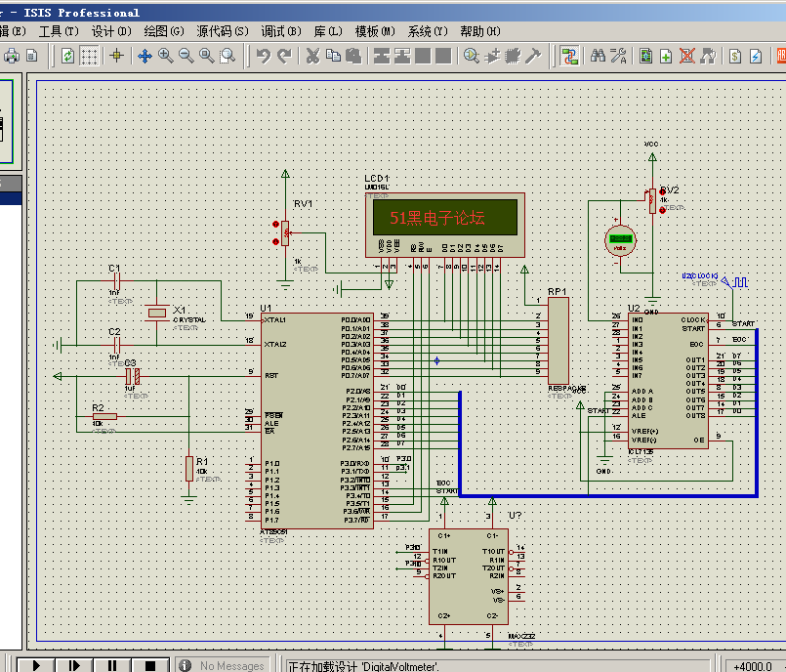This screenshot has height=672, width=786.
Task: Select the MAX232 chip body
Action: (469, 576)
